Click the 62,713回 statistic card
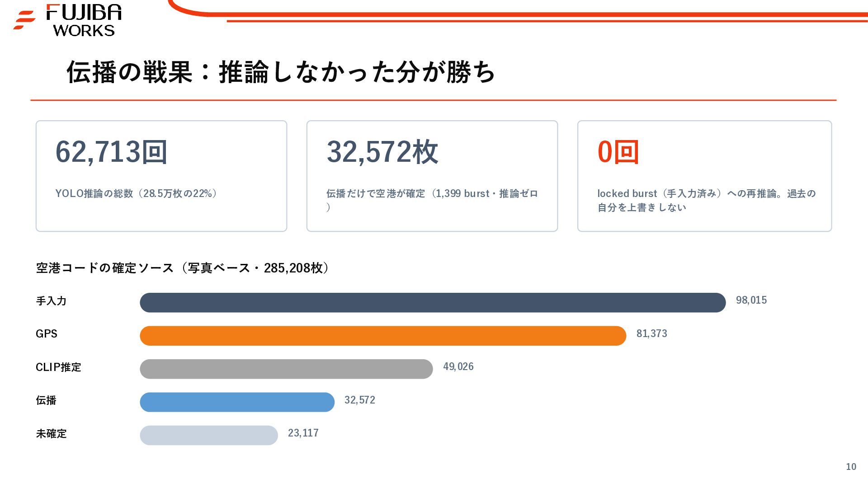This screenshot has height=488, width=868. coord(161,176)
